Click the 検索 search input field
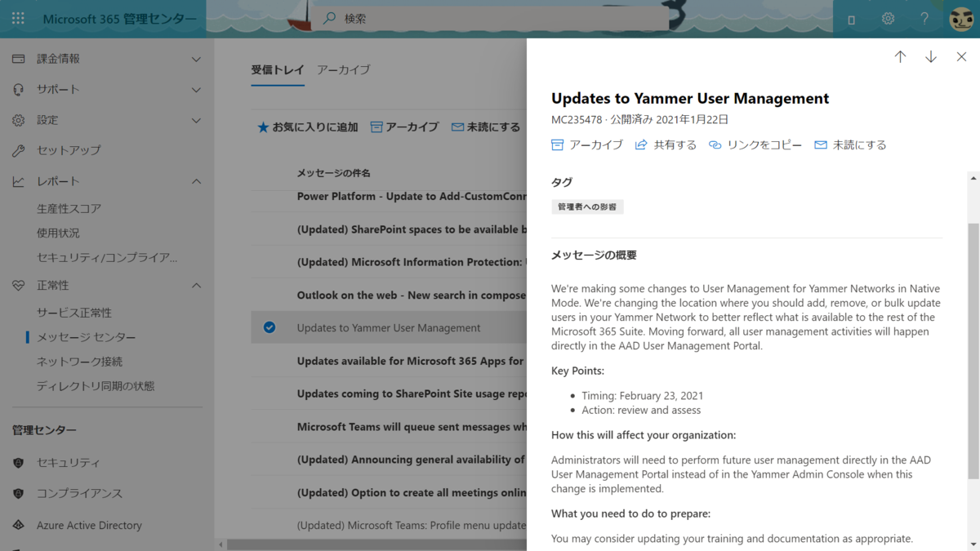The height and width of the screenshot is (551, 980). (x=490, y=18)
